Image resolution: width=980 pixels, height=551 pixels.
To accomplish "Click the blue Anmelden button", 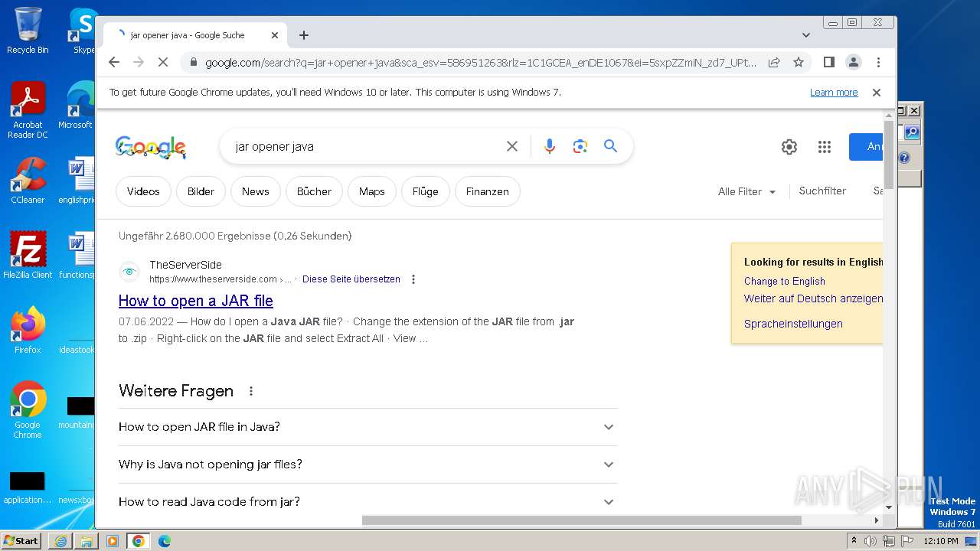I will (866, 147).
